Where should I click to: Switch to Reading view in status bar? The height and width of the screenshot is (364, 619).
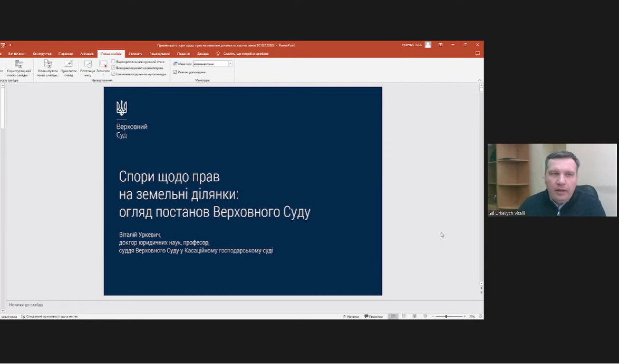click(414, 317)
